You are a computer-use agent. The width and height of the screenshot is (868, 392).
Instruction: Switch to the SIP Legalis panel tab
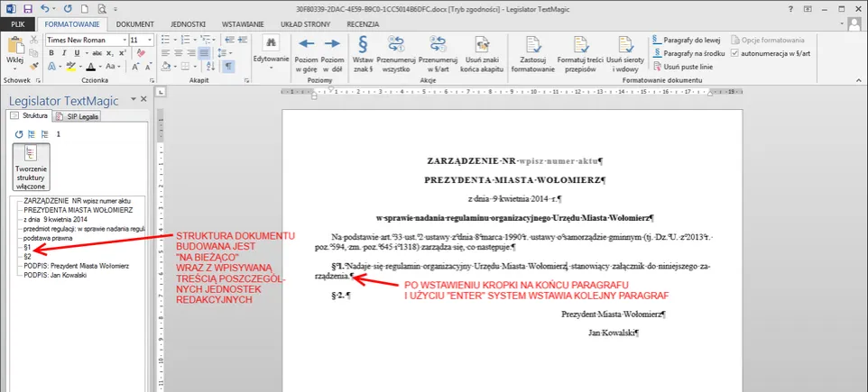(x=77, y=116)
